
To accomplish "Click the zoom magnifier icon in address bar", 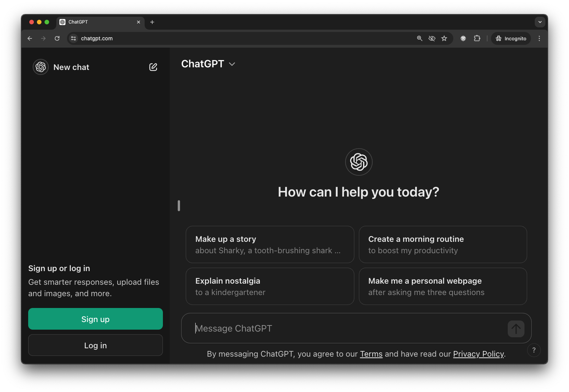I will [x=419, y=38].
